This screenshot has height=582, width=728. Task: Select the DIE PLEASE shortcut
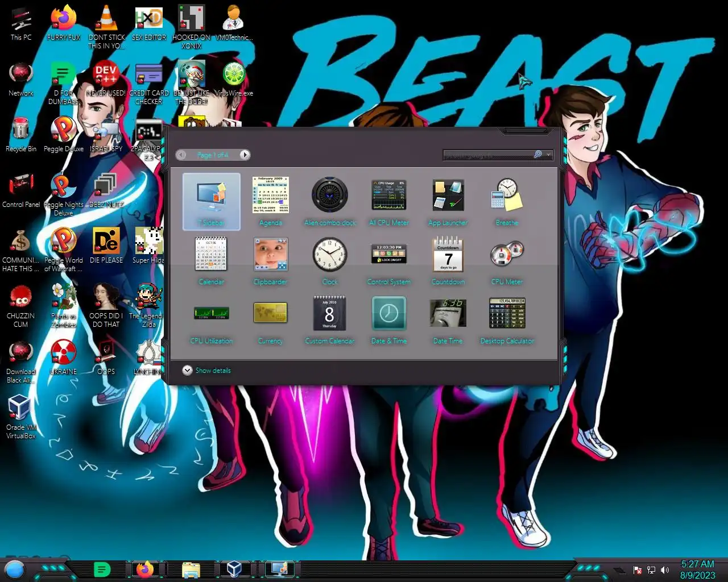(106, 247)
